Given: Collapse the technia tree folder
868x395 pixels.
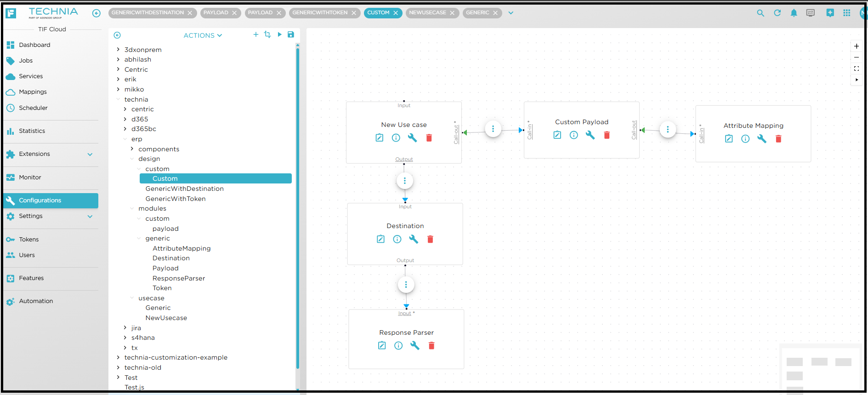Looking at the screenshot, I should [x=118, y=99].
